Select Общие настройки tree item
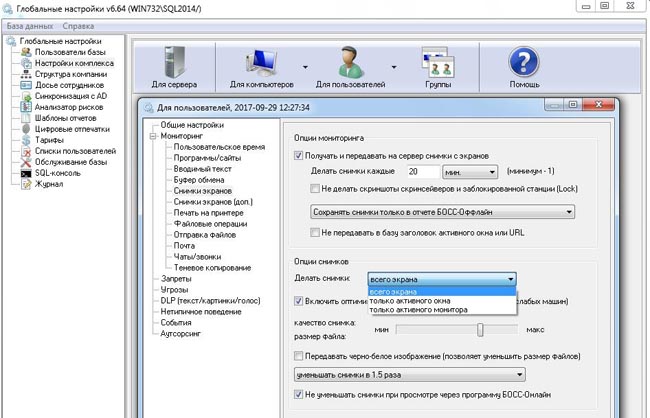Image resolution: width=650 pixels, height=418 pixels. (x=192, y=125)
